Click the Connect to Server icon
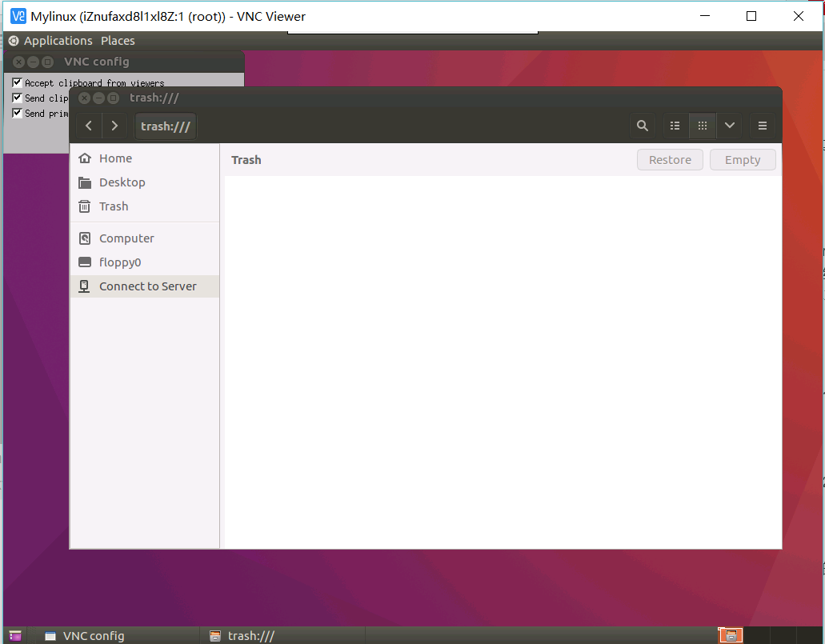Viewport: 825px width, 644px height. 84,286
